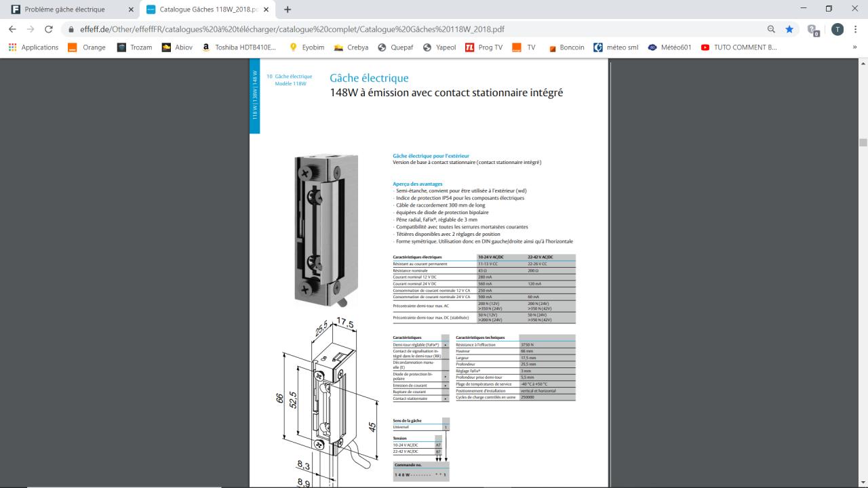Open the extension icon with the question mark badge
Image resolution: width=868 pixels, height=488 pixels.
click(x=812, y=30)
